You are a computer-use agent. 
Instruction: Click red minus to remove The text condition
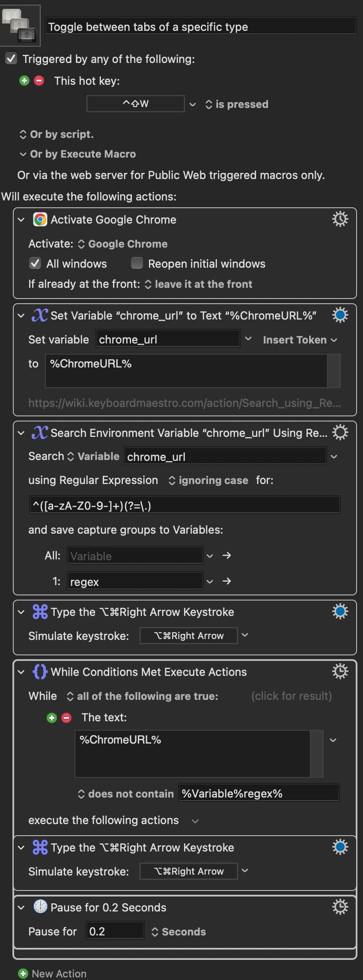coord(66,717)
